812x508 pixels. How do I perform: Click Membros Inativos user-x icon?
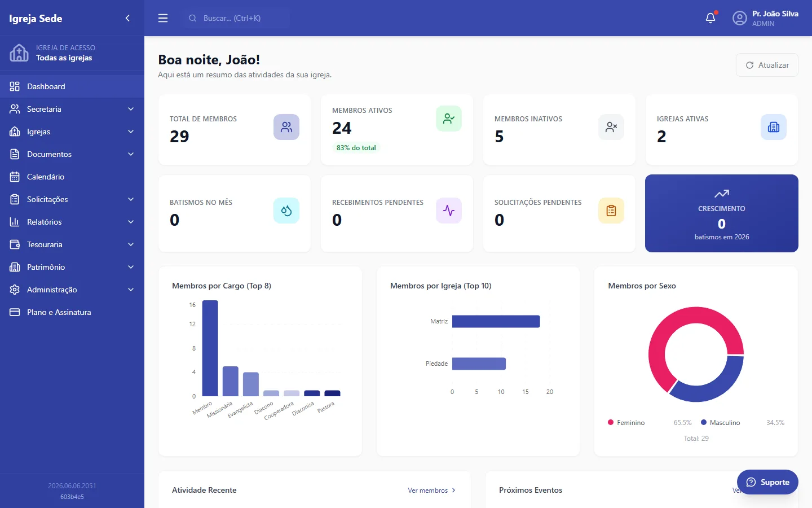coord(611,127)
